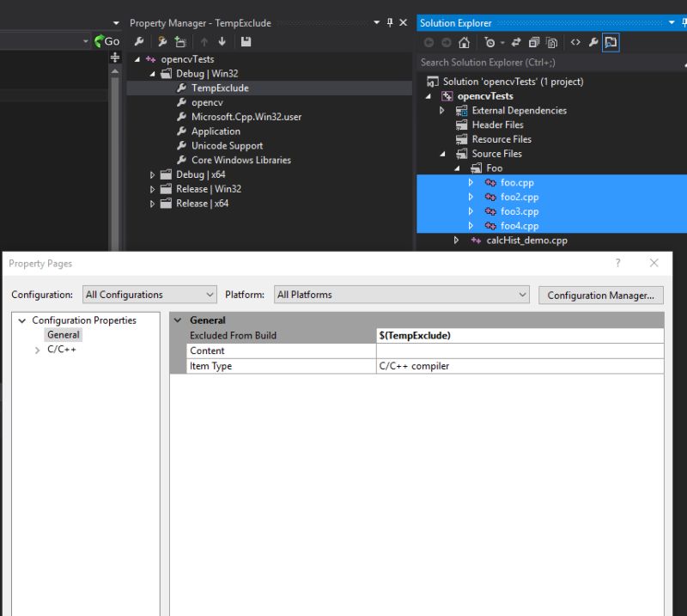The width and height of the screenshot is (687, 616).
Task: Click Home icon in Solution Explorer toolbar
Action: tap(465, 41)
